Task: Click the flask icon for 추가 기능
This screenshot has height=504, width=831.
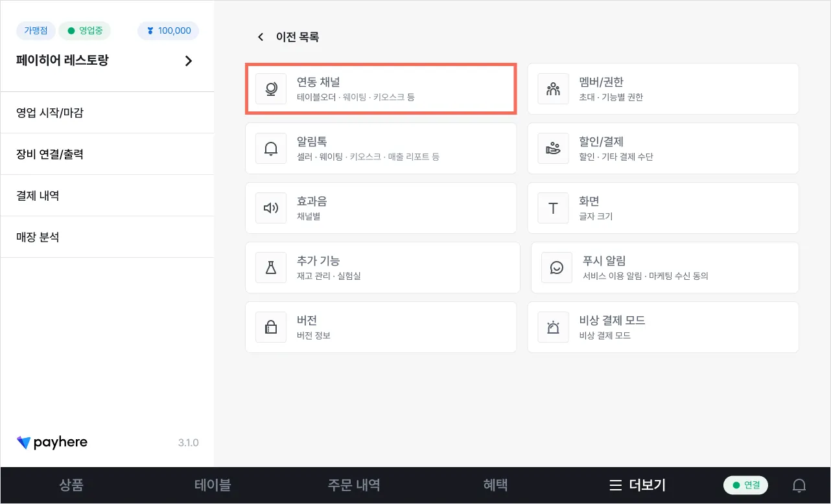Action: pos(271,268)
